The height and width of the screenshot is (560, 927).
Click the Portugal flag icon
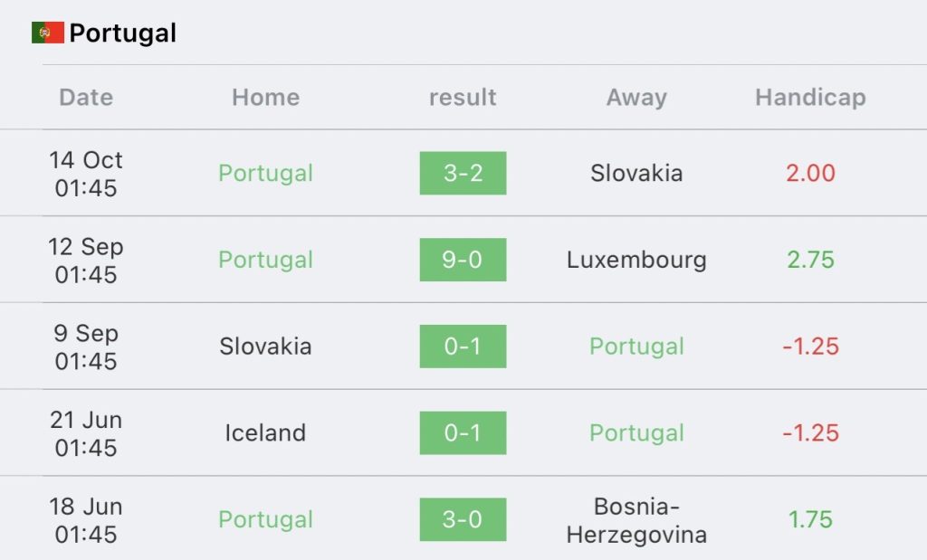click(48, 33)
